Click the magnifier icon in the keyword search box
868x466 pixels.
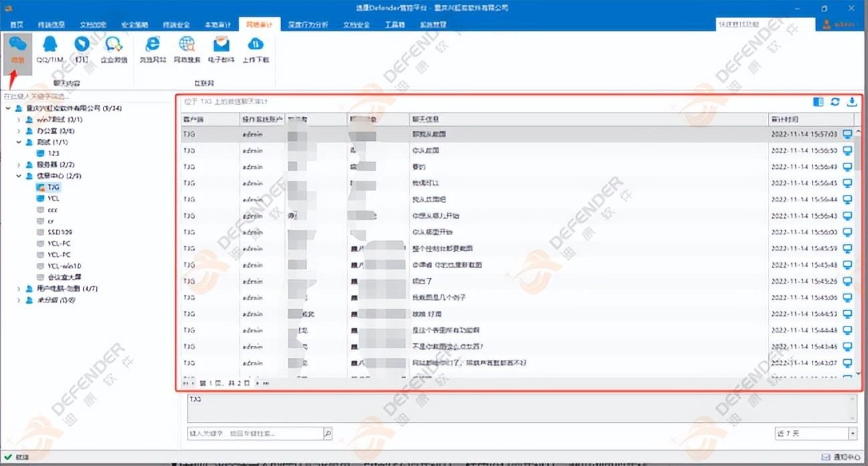point(327,433)
